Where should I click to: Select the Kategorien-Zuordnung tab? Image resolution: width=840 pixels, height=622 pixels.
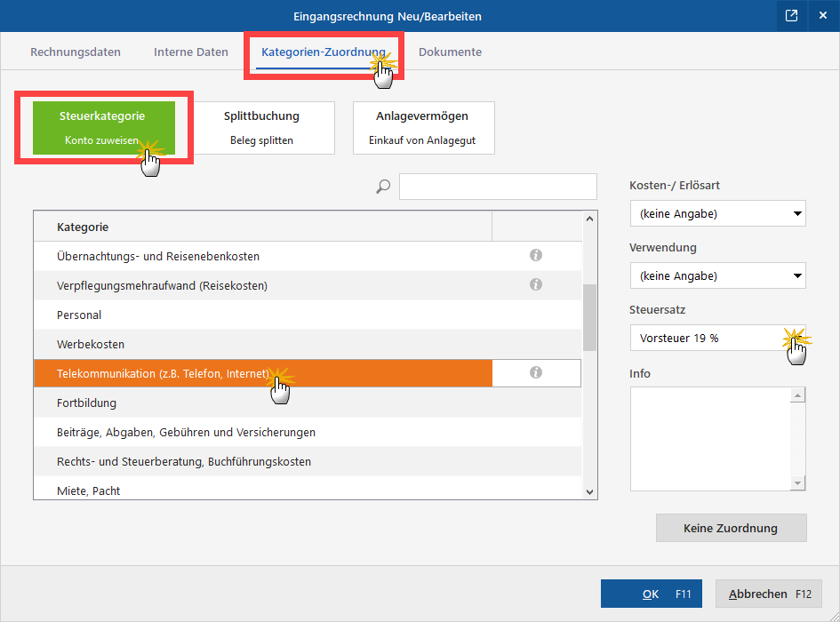[x=323, y=52]
